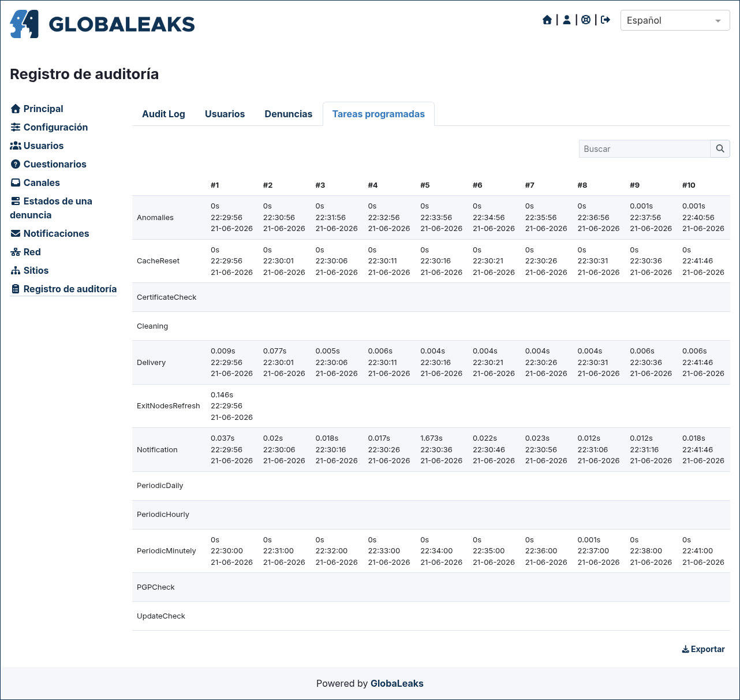Open home page via house icon in top bar
Viewport: 740px width, 700px height.
(x=547, y=20)
